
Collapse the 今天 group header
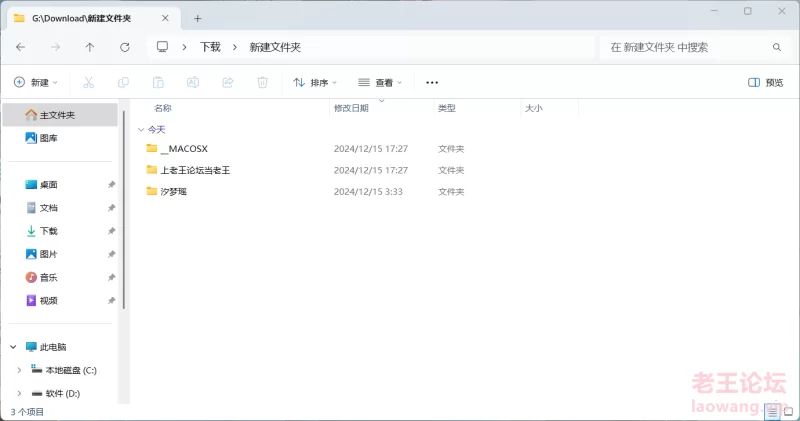click(x=140, y=129)
